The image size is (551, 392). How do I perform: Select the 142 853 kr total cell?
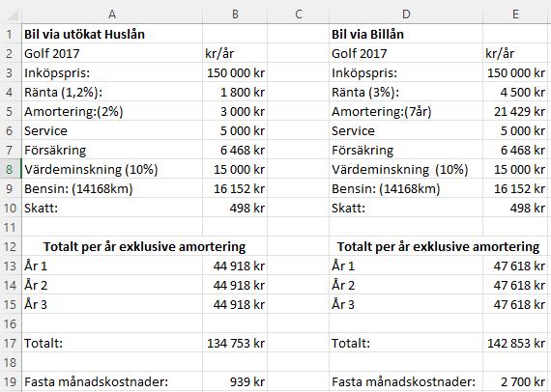coord(515,343)
